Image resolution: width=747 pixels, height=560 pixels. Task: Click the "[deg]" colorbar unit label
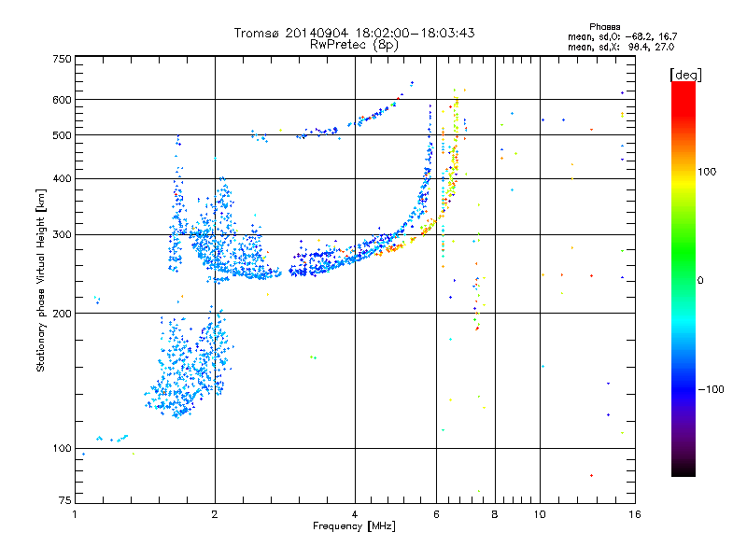pos(685,75)
